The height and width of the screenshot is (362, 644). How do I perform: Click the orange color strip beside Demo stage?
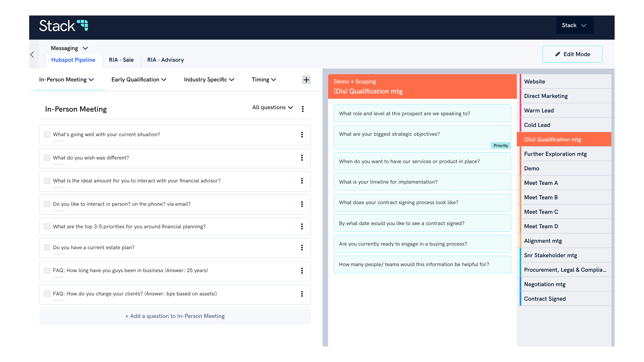(521, 168)
